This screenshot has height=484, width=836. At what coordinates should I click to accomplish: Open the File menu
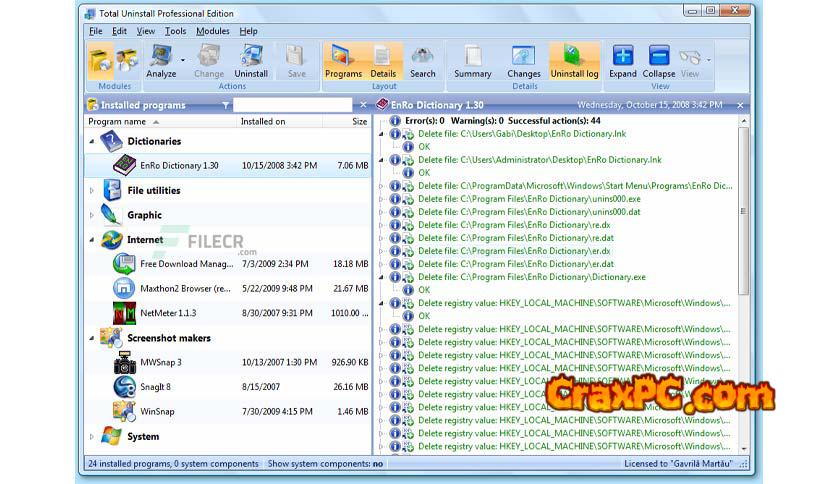95,31
